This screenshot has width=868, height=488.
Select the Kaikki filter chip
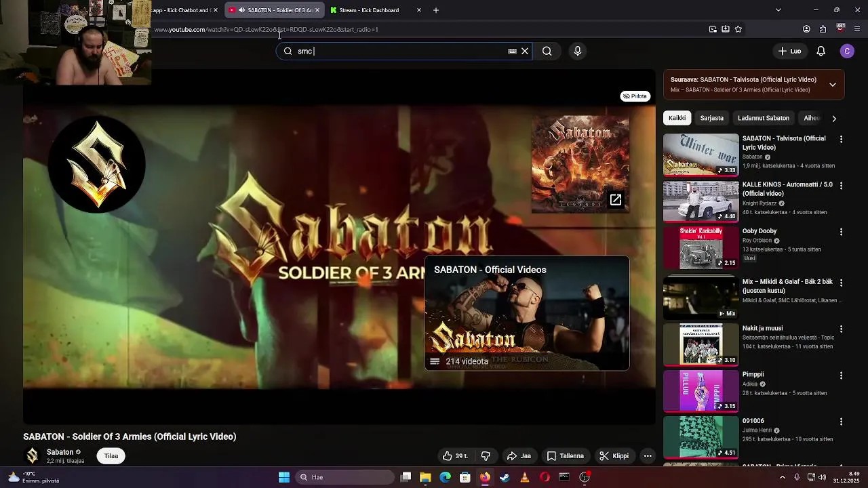677,118
